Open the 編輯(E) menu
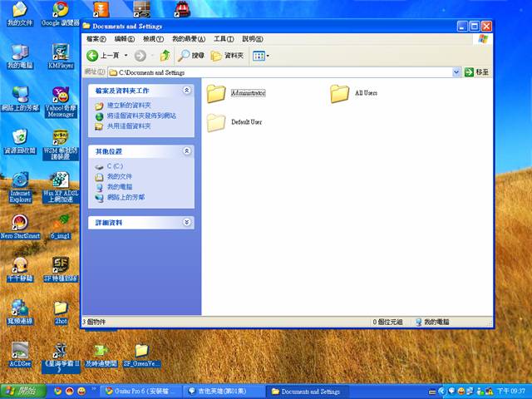Viewport: 532px width, 399px height. click(124, 39)
